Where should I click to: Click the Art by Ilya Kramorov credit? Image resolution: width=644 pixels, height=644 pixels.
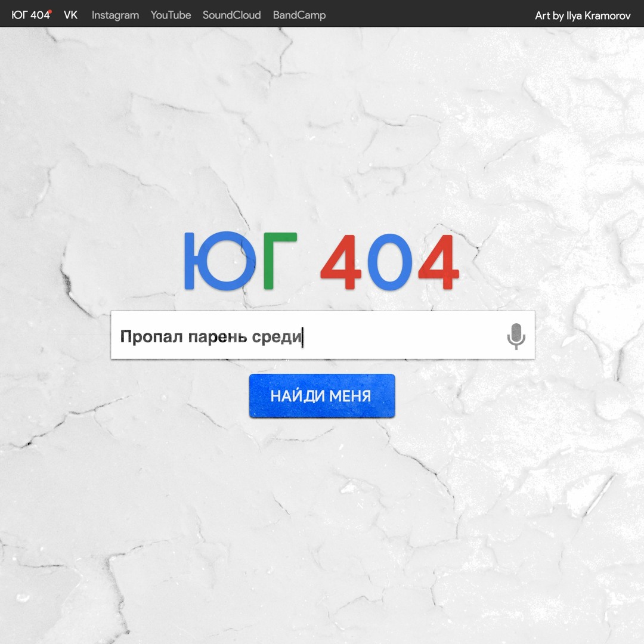pos(582,16)
